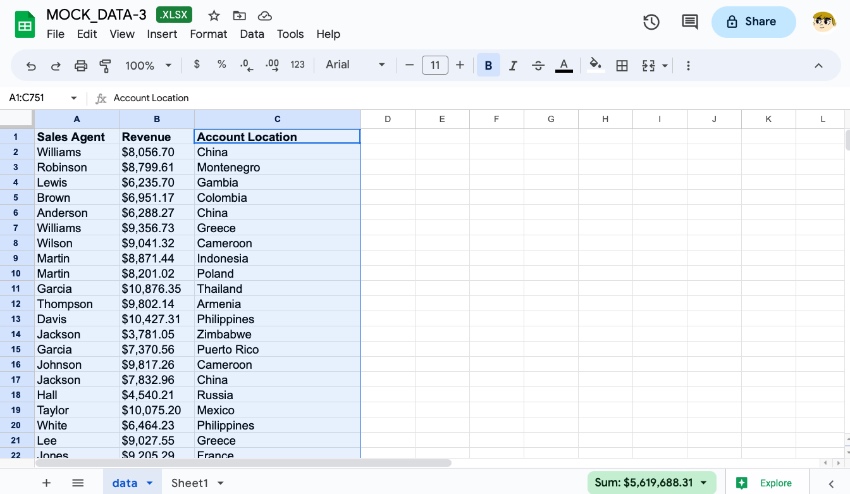Toggle bold formatting
Image resolution: width=850 pixels, height=494 pixels.
488,66
